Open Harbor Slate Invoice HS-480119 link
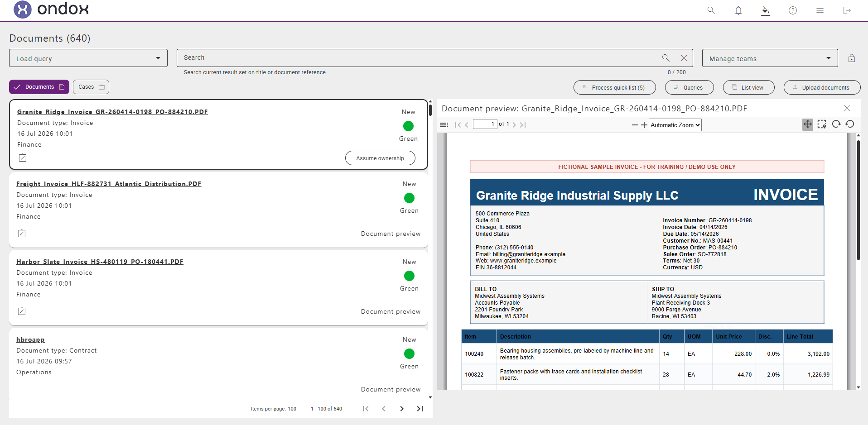This screenshot has width=868, height=425. (100, 262)
